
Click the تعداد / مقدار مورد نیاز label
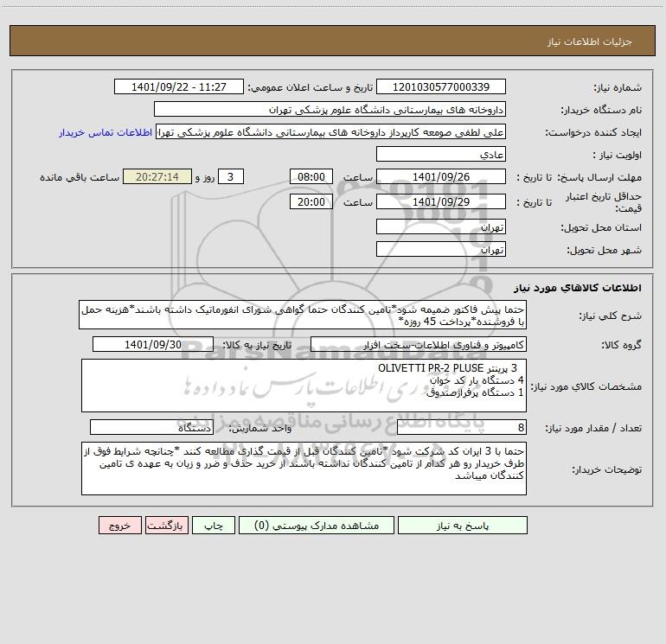(593, 428)
